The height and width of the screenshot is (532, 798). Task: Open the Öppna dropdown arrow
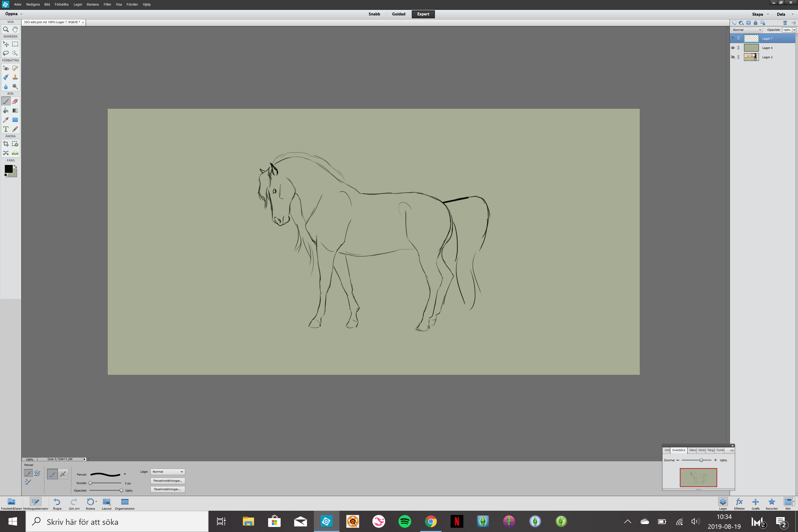coord(21,14)
